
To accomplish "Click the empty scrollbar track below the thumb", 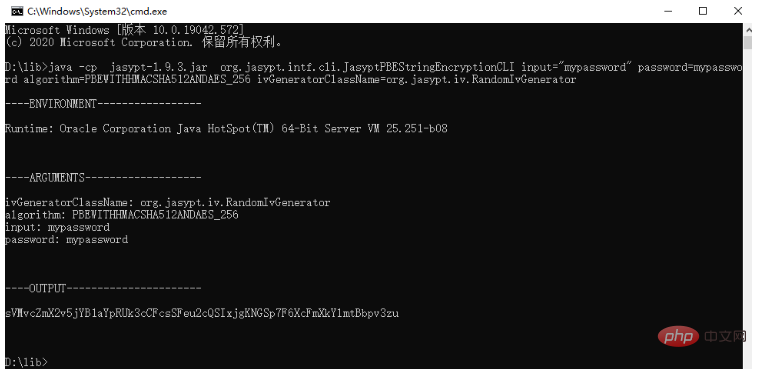I will click(x=748, y=203).
